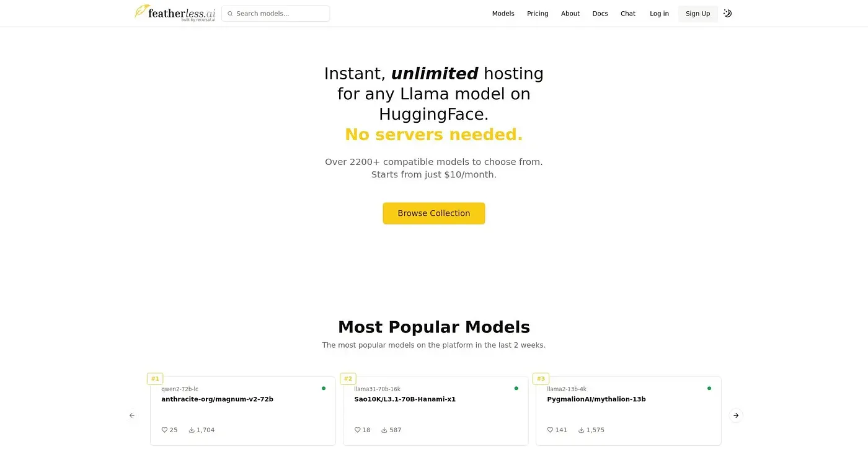Open PygmalionAI/mythalion-13b model
This screenshot has width=868, height=452.
[596, 399]
